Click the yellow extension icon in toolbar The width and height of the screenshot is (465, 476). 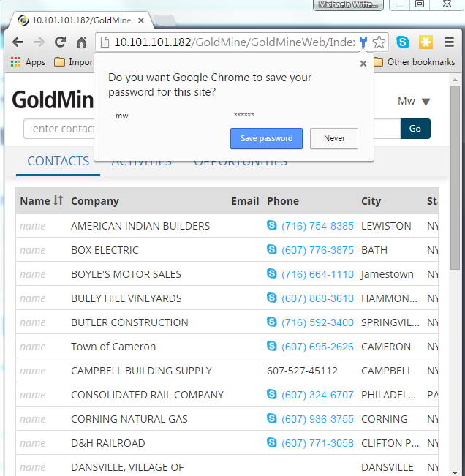click(x=426, y=42)
